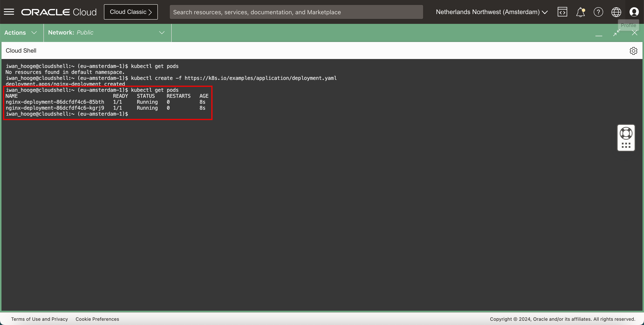Click the Cloud Shell developer tools icon
The width and height of the screenshot is (644, 325).
562,12
